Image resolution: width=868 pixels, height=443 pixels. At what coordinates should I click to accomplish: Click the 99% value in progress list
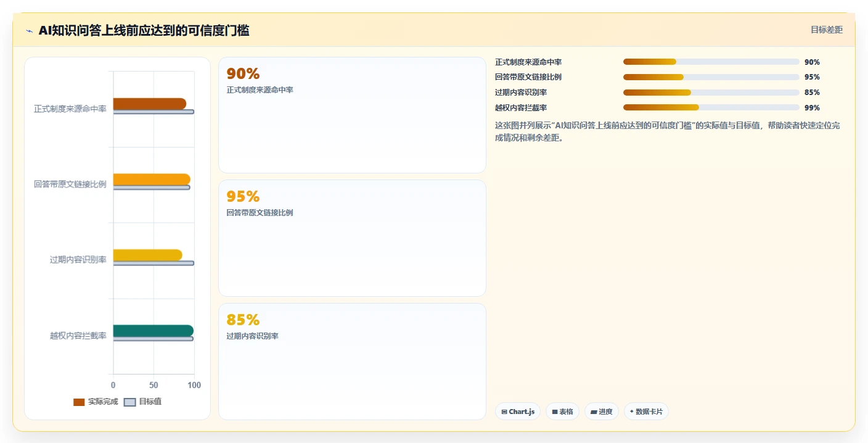(812, 108)
